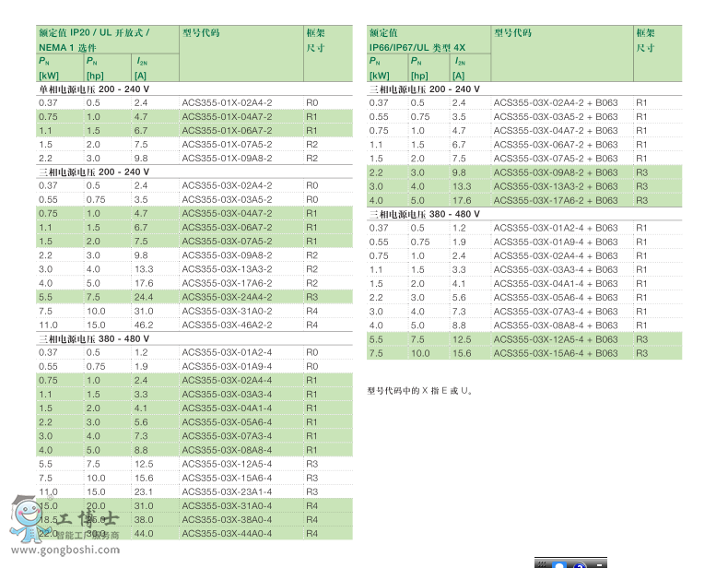
Task: Select model code ACS355-03X-44A0-4
Action: [x=227, y=534]
